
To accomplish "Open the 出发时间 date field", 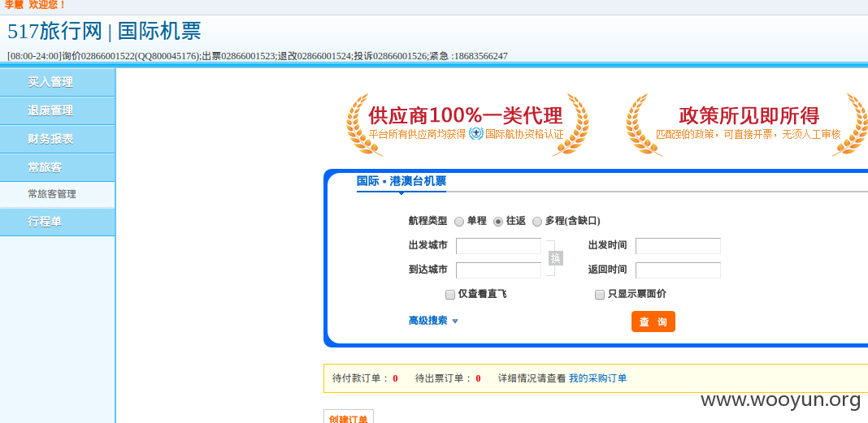I will point(678,246).
